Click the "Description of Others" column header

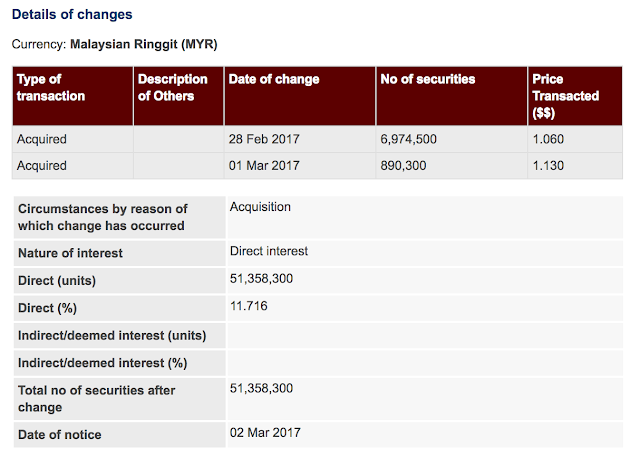pos(173,87)
